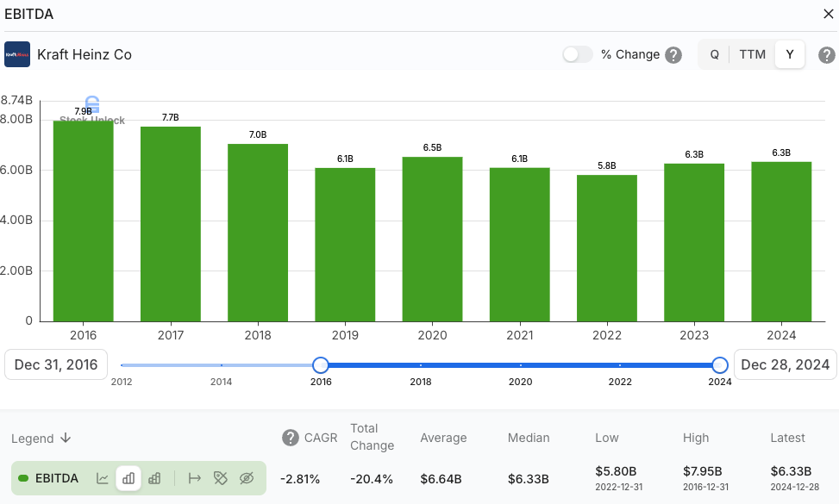Sort the table by the Legend arrow
This screenshot has width=839, height=504.
point(66,438)
